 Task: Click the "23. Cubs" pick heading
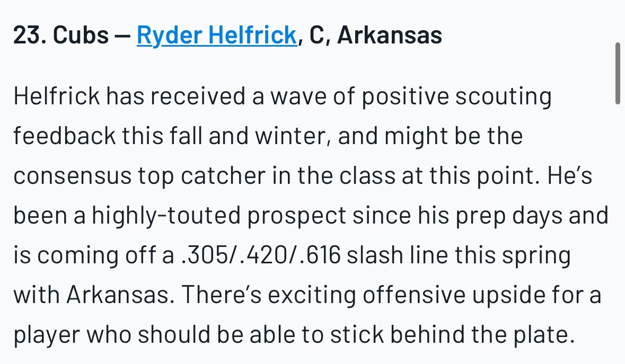58,35
